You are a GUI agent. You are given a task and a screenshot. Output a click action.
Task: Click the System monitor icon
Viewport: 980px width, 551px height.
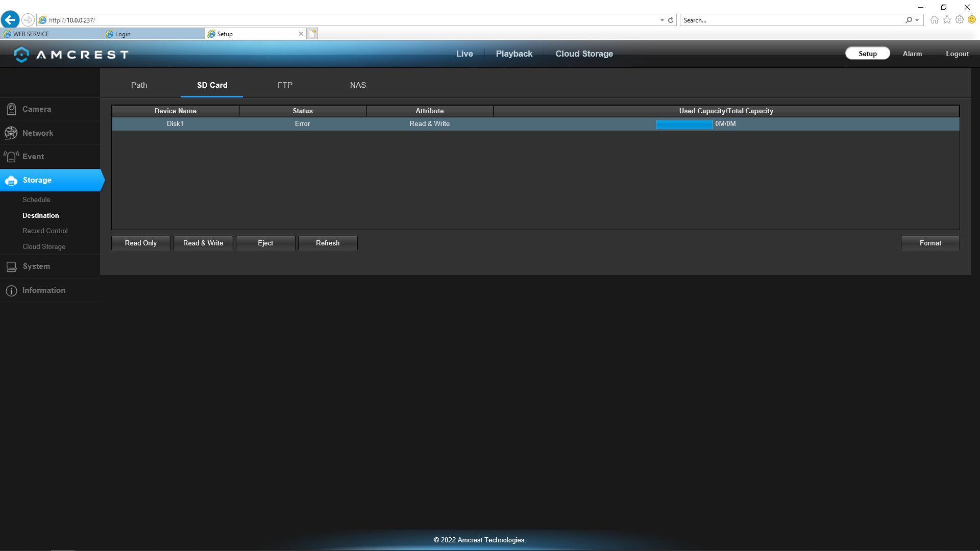point(11,266)
